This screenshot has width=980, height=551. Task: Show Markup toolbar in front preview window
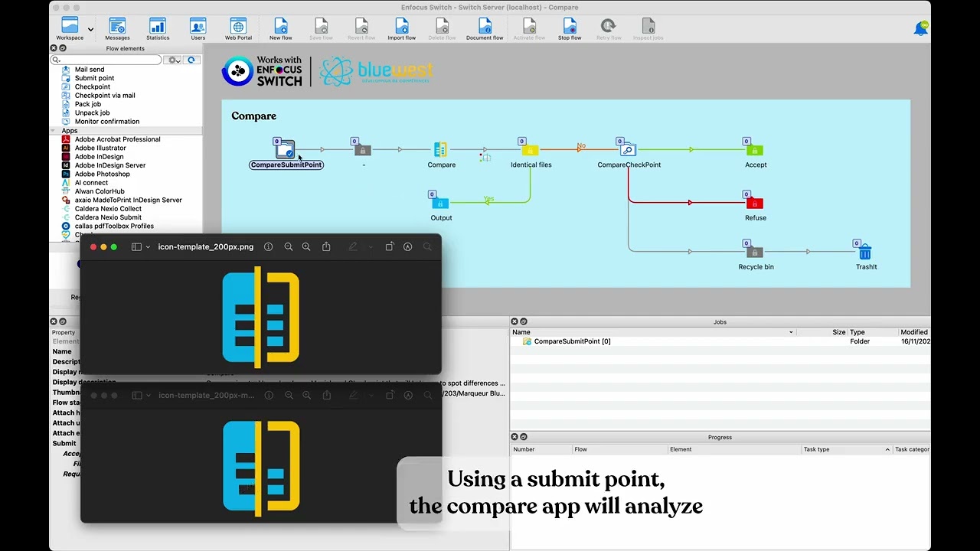pyautogui.click(x=407, y=247)
